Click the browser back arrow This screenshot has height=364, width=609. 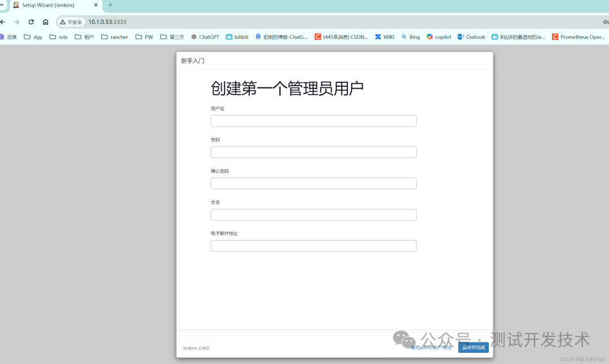[3, 22]
